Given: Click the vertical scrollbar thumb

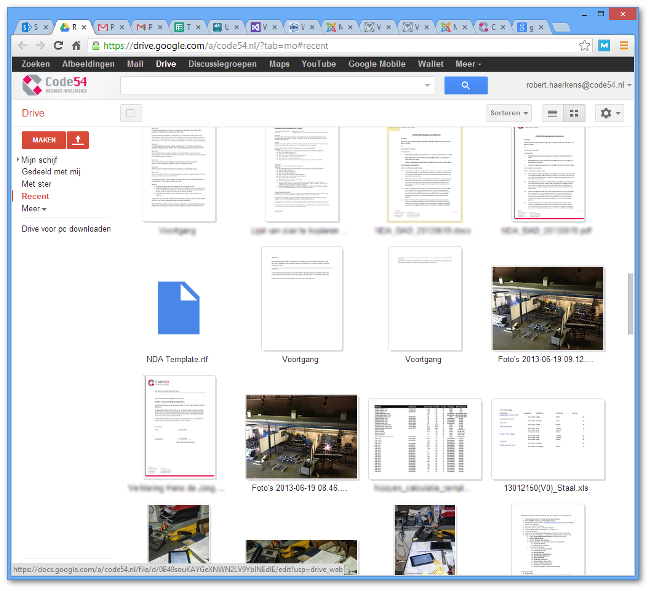Looking at the screenshot, I should (630, 303).
